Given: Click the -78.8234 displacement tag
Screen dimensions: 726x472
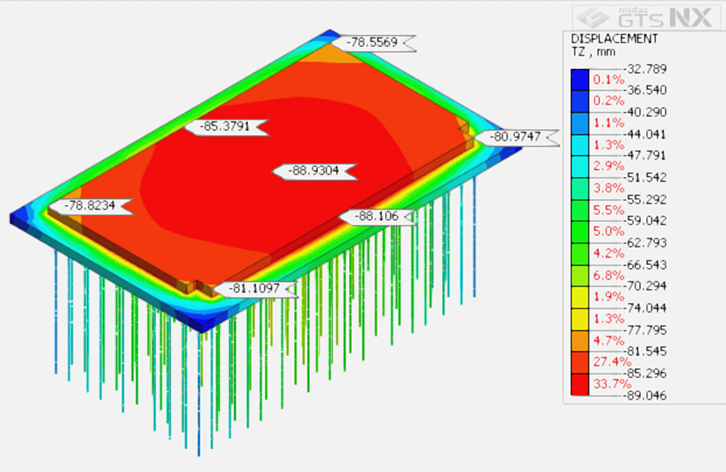Looking at the screenshot, I should click(x=91, y=206).
